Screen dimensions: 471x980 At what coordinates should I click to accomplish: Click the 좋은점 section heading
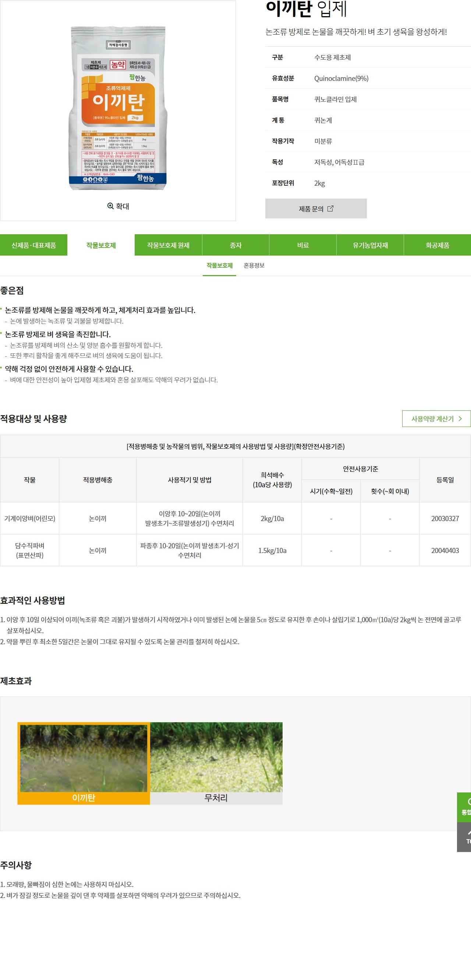click(12, 290)
